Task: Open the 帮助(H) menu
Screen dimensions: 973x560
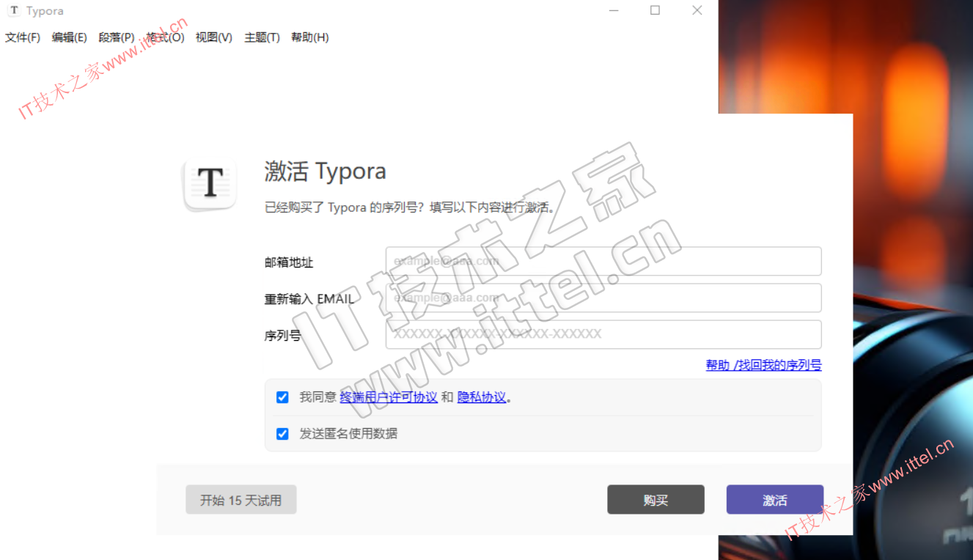Action: point(309,37)
